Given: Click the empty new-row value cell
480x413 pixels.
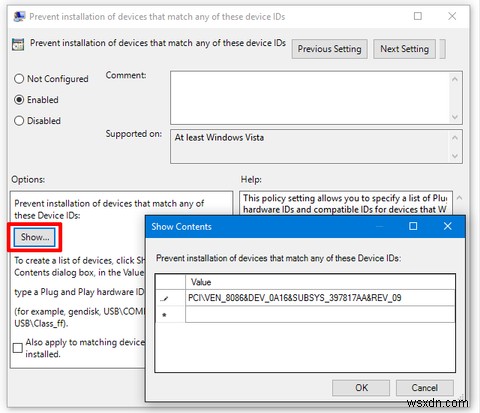Looking at the screenshot, I should [x=320, y=314].
